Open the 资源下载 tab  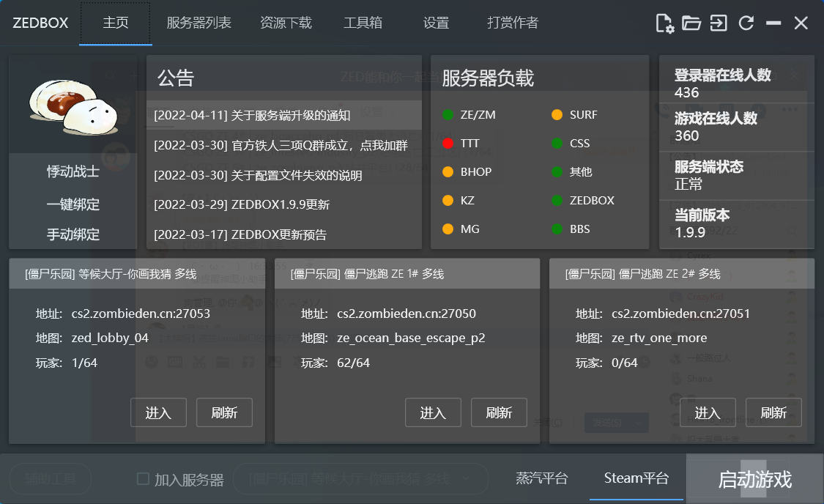click(x=286, y=23)
